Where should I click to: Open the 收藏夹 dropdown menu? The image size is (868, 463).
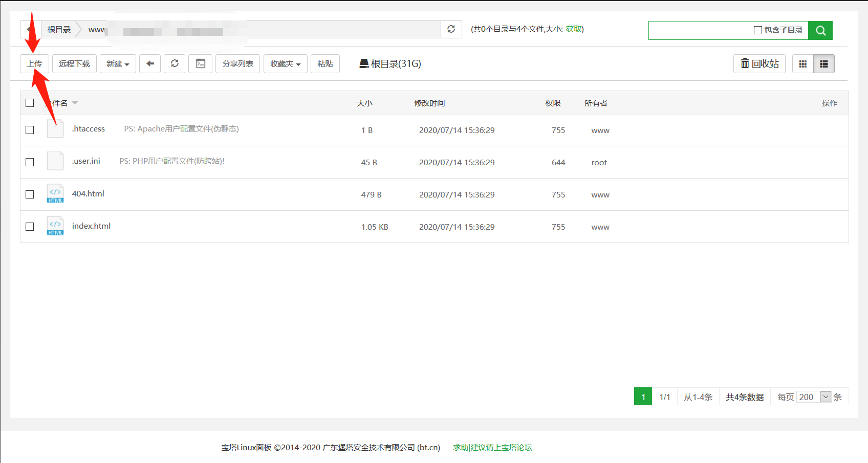click(x=286, y=63)
